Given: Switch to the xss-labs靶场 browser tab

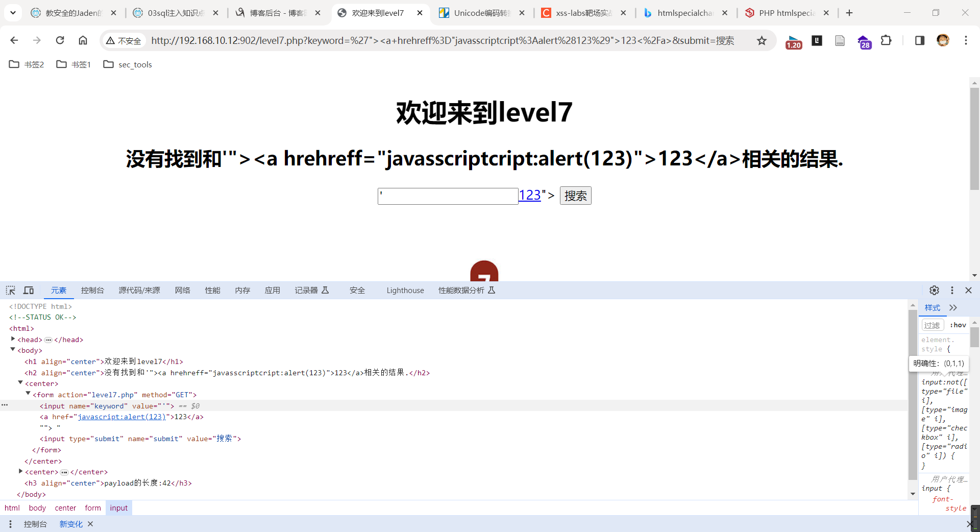Looking at the screenshot, I should tap(583, 13).
